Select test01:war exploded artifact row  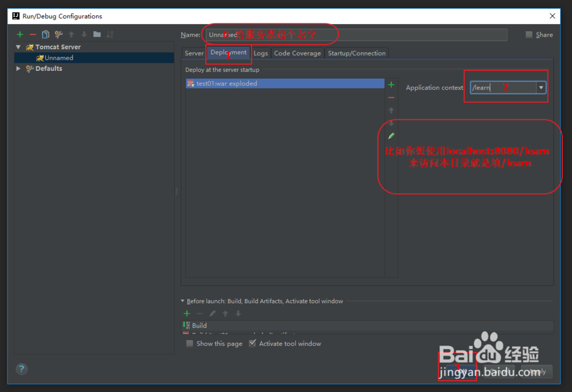(285, 83)
